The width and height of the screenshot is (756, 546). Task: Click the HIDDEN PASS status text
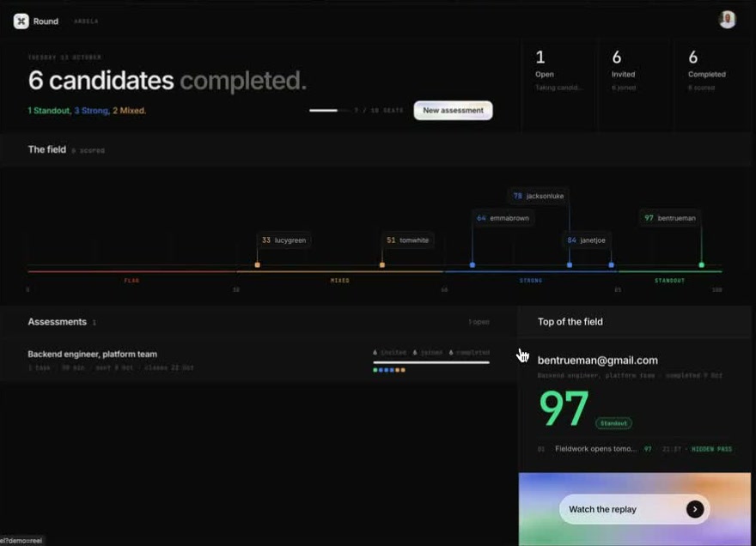pyautogui.click(x=711, y=449)
